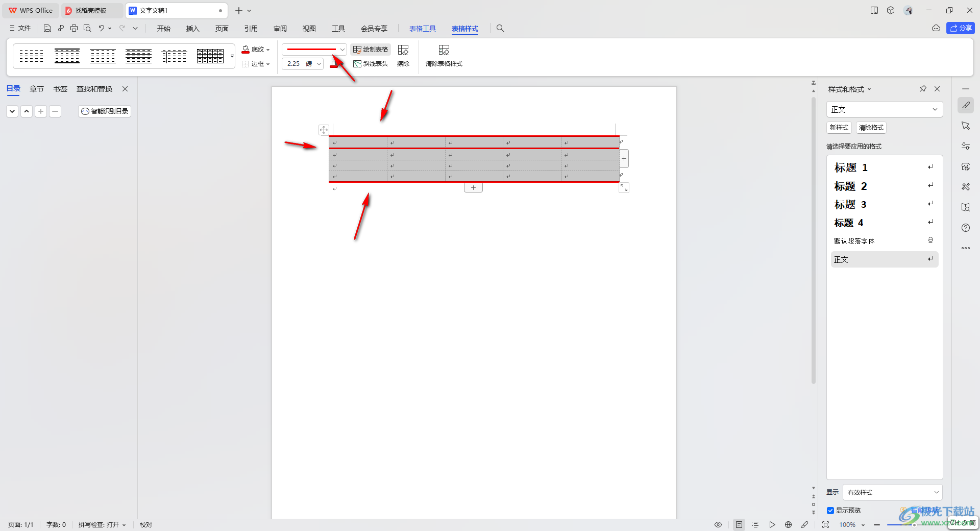Viewport: 980px width, 531px height.
Task: Pin the Styles and Formatting pane
Action: click(923, 89)
